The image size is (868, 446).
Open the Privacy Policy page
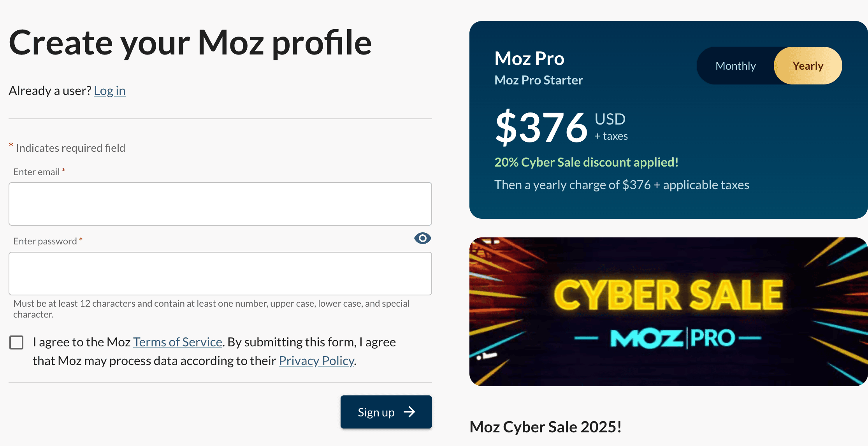[316, 361]
